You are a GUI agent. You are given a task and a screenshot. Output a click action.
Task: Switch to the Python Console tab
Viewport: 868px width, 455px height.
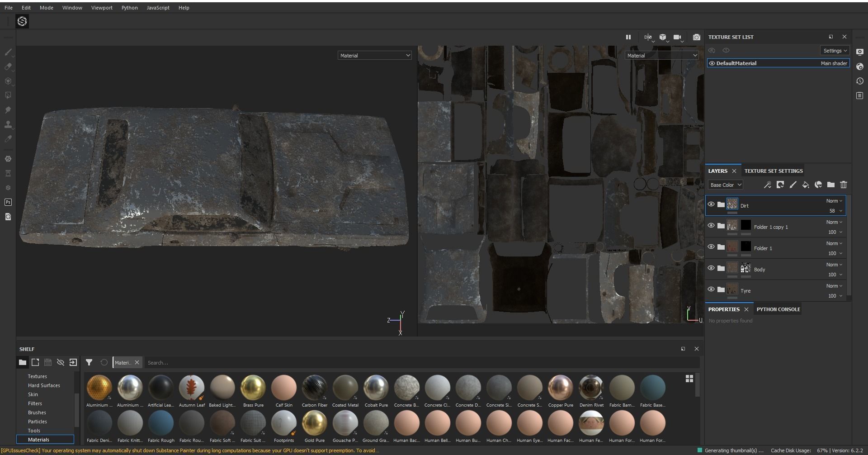[778, 309]
